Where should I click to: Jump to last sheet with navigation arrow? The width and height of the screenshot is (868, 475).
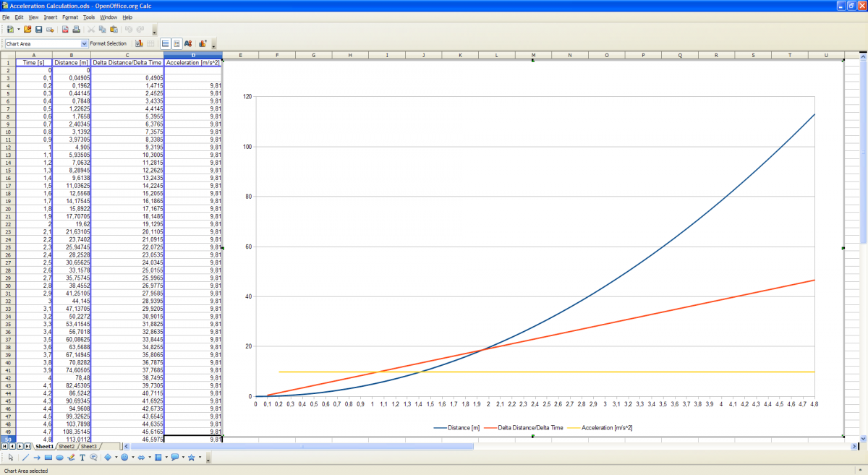[27, 447]
